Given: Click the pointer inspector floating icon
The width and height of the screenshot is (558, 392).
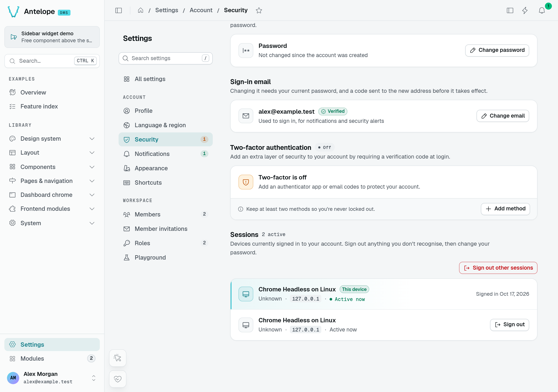Looking at the screenshot, I should 118,358.
